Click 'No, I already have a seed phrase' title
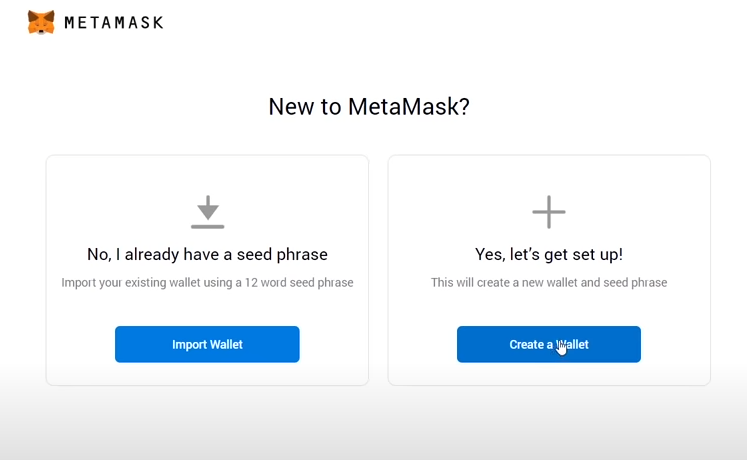Viewport: 747px width, 460px height. pos(207,254)
